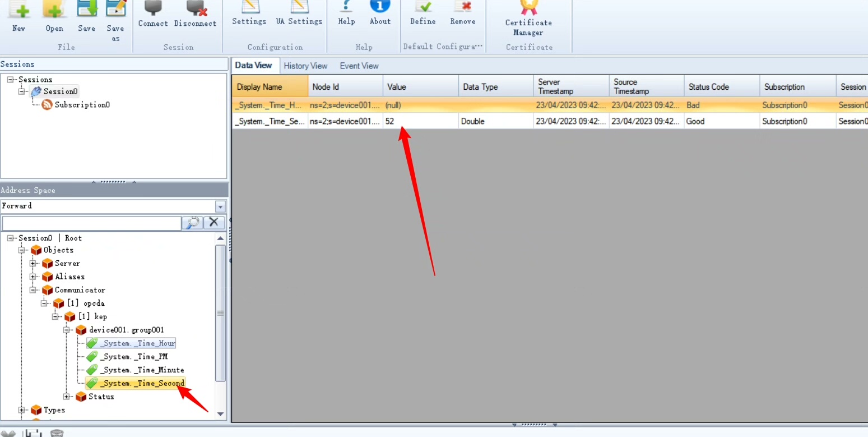Image resolution: width=868 pixels, height=437 pixels.
Task: Sort by the Display Name column header
Action: (x=270, y=86)
